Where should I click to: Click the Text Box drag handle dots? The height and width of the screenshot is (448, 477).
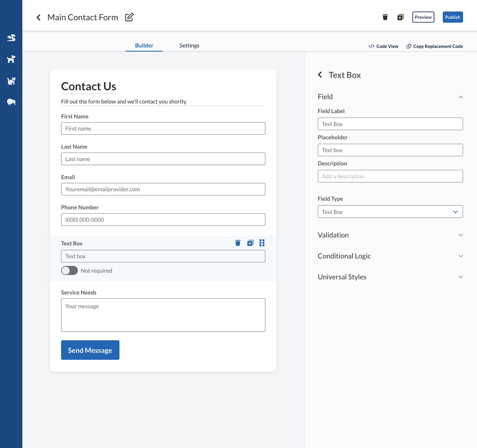tap(262, 243)
